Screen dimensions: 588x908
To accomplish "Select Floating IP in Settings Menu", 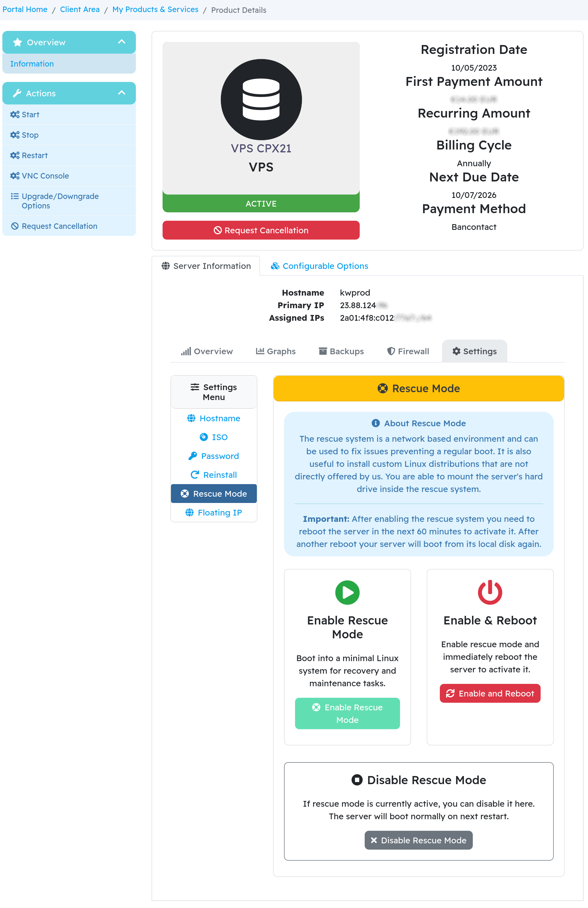I will 214,512.
